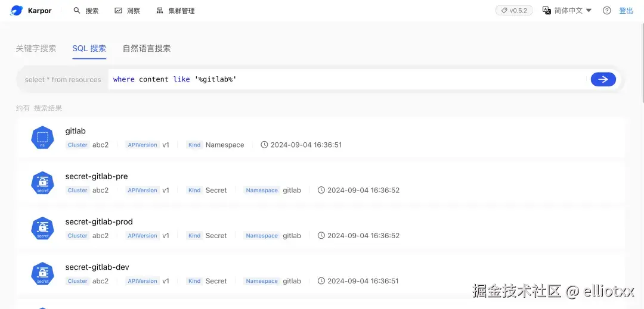Click the clock icon in secret-gitlab-dev row

click(321, 281)
